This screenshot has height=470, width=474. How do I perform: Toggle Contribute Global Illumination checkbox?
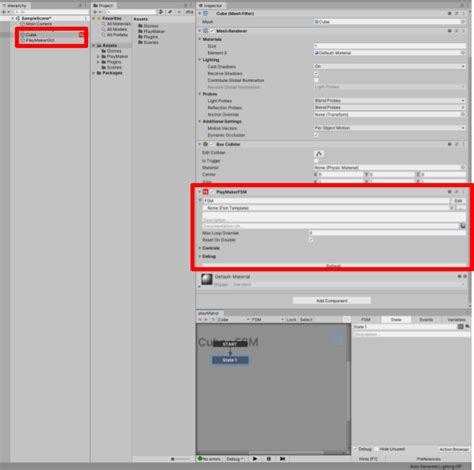click(316, 80)
